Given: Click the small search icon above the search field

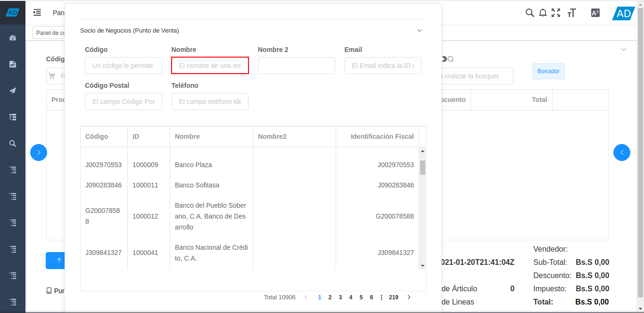Looking at the screenshot, I should coord(451,59).
